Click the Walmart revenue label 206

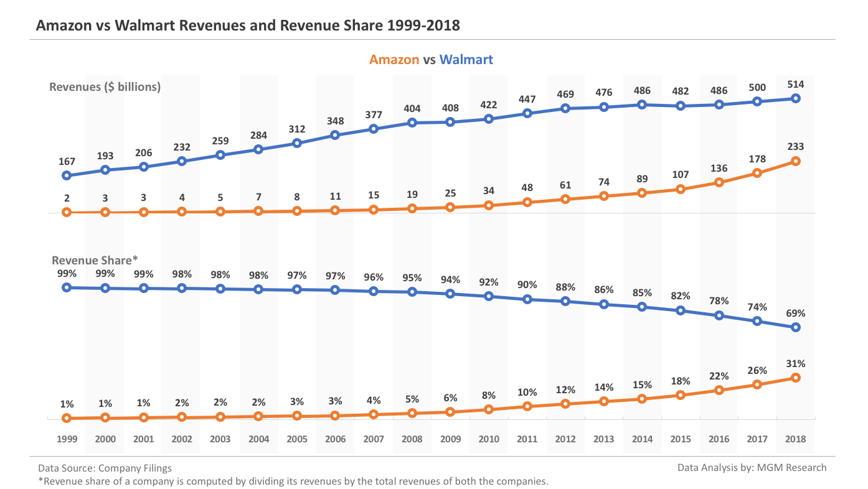[143, 152]
